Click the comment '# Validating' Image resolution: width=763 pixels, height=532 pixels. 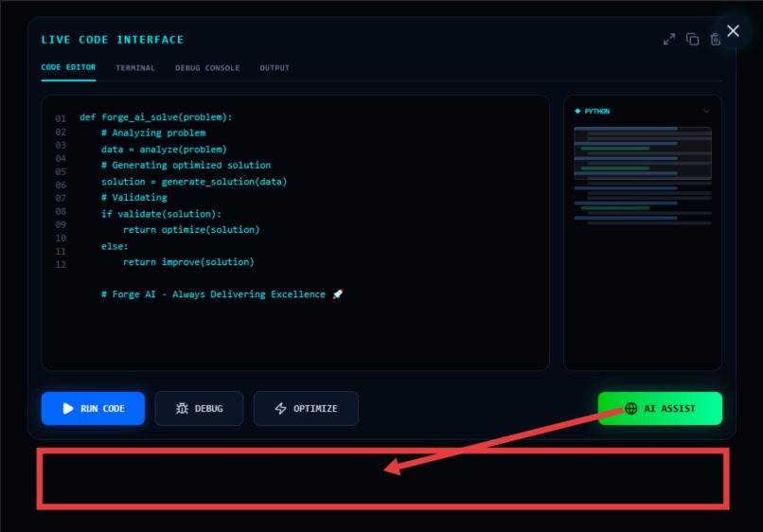133,198
